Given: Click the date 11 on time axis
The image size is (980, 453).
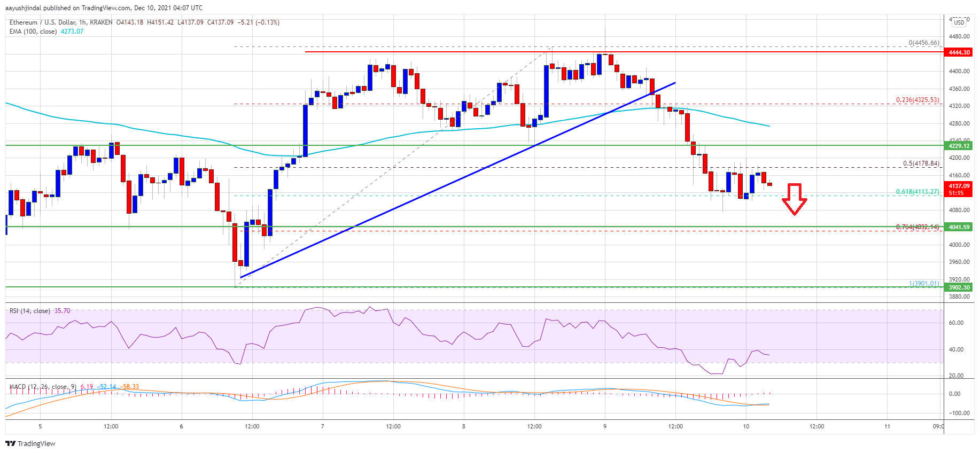Looking at the screenshot, I should [887, 426].
